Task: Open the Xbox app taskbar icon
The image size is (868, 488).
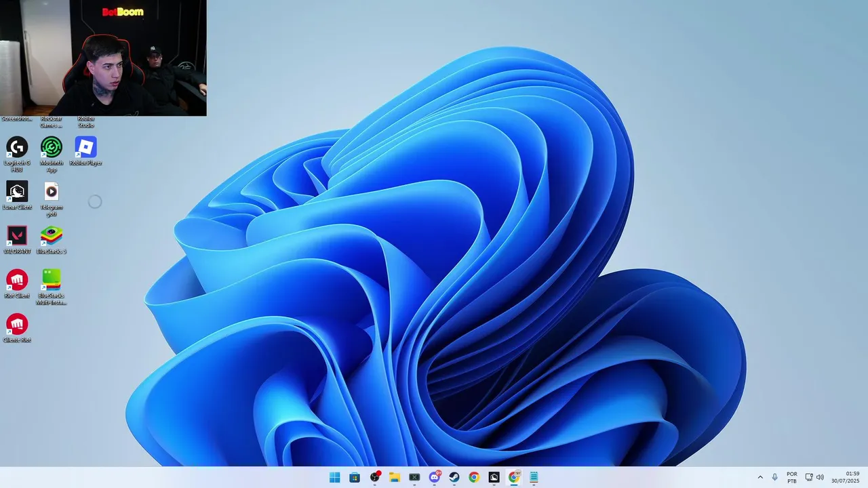Action: [414, 477]
